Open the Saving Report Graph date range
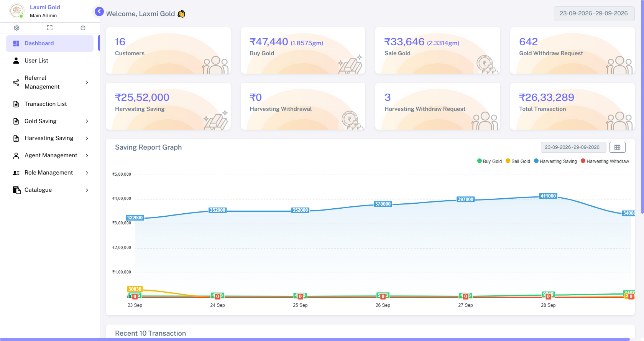The width and height of the screenshot is (644, 341). [x=573, y=147]
